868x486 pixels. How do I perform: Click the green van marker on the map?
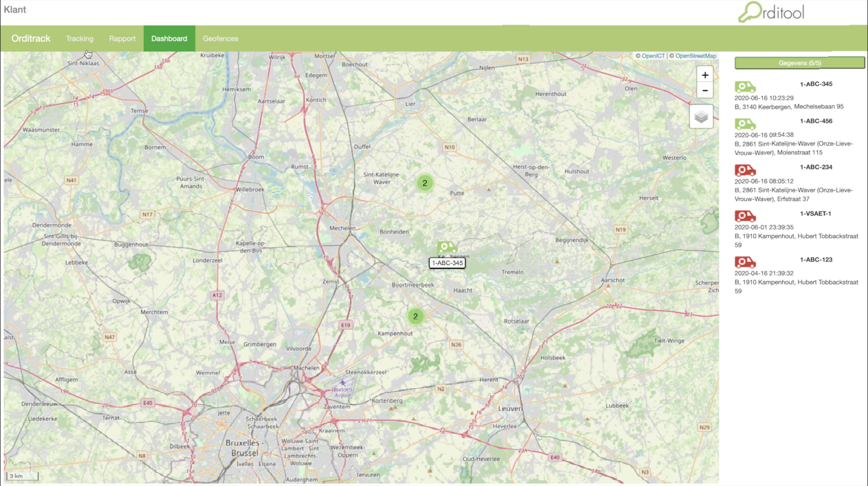(x=447, y=247)
